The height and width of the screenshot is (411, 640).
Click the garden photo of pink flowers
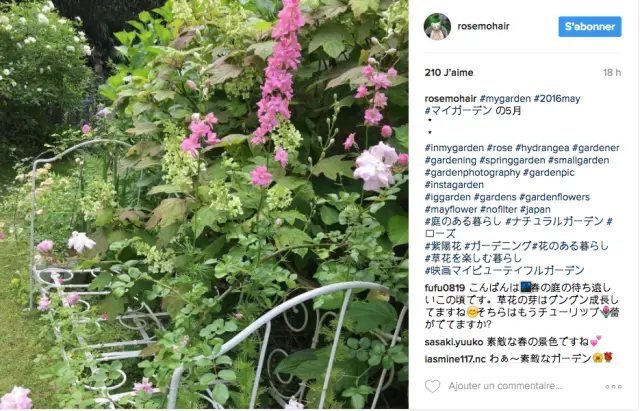(x=204, y=204)
